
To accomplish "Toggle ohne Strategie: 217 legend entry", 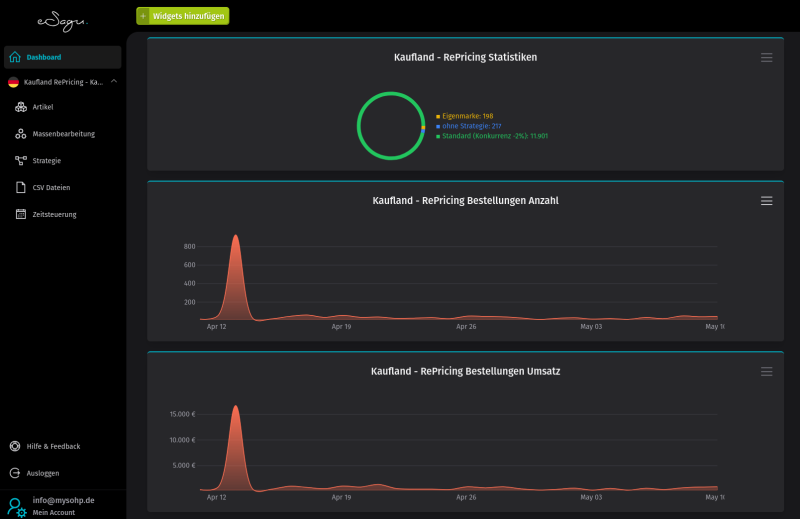I will point(468,126).
